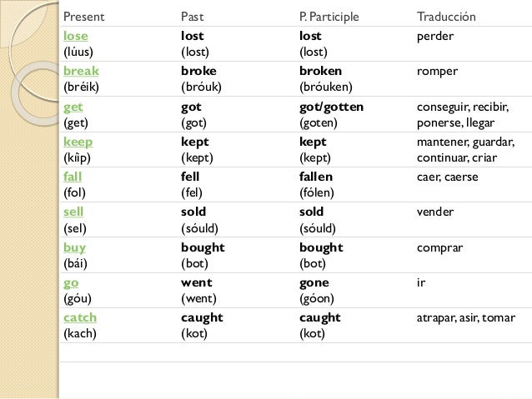Image resolution: width=532 pixels, height=399 pixels.
Task: Select the 'Present' column header
Action: coord(84,17)
